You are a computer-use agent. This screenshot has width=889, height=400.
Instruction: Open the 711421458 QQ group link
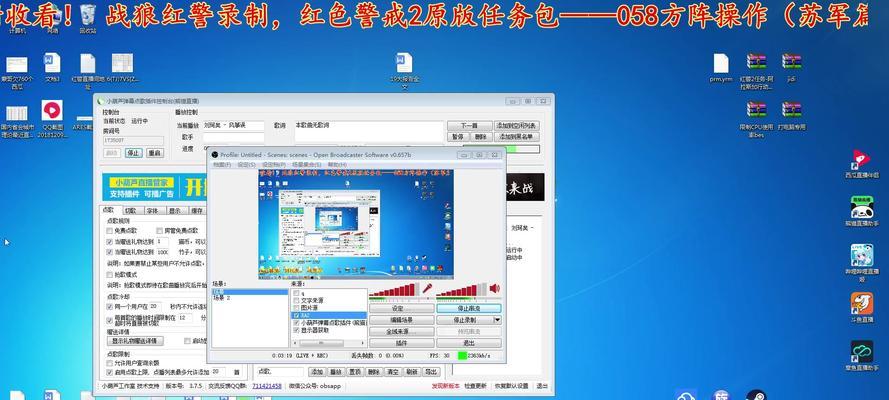266,386
